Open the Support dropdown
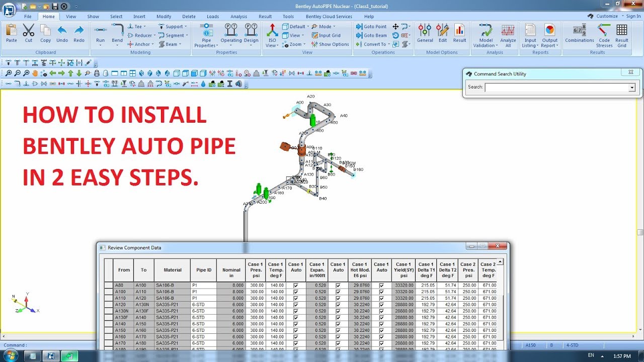 point(173,27)
